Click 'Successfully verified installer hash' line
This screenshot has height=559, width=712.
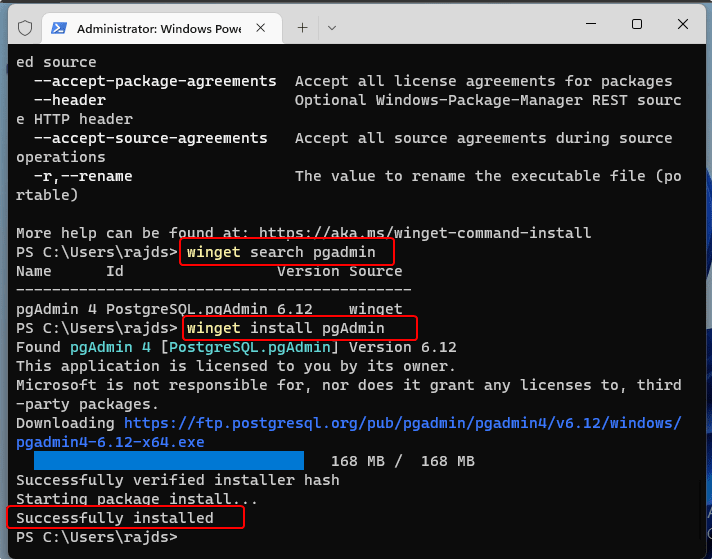tap(178, 480)
